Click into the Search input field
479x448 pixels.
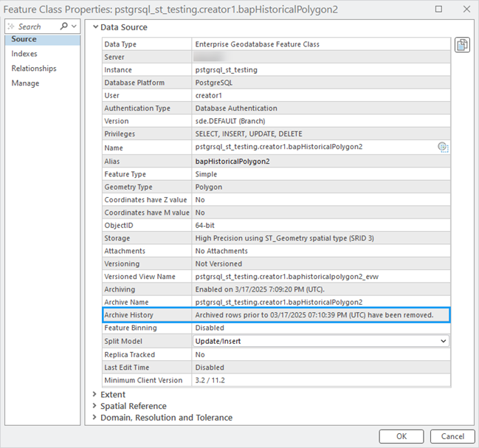[37, 27]
